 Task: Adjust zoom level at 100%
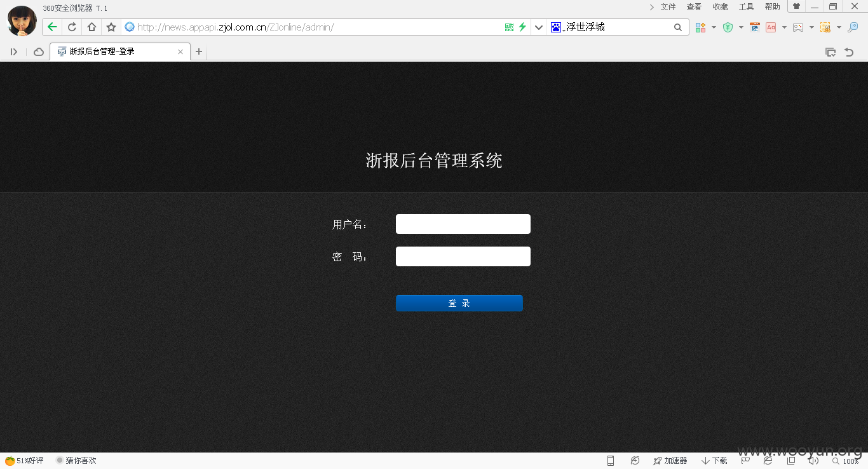point(846,461)
